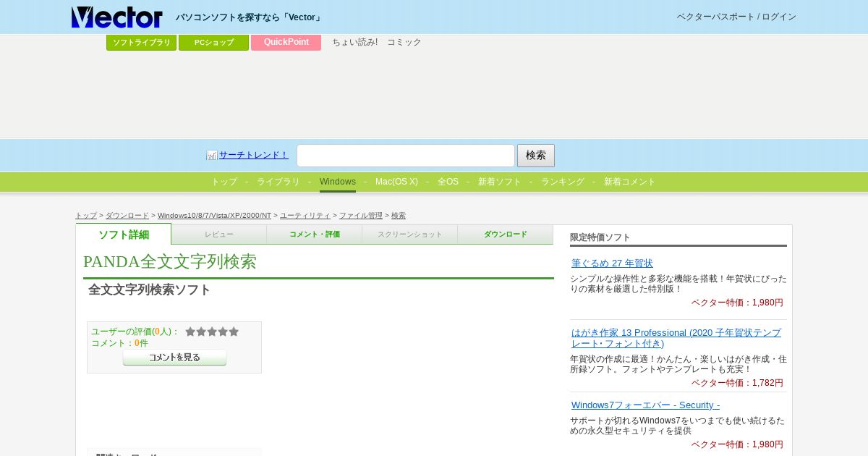The height and width of the screenshot is (456, 868).
Task: Click ユーザーの評価(0人) text
Action: coord(135,332)
